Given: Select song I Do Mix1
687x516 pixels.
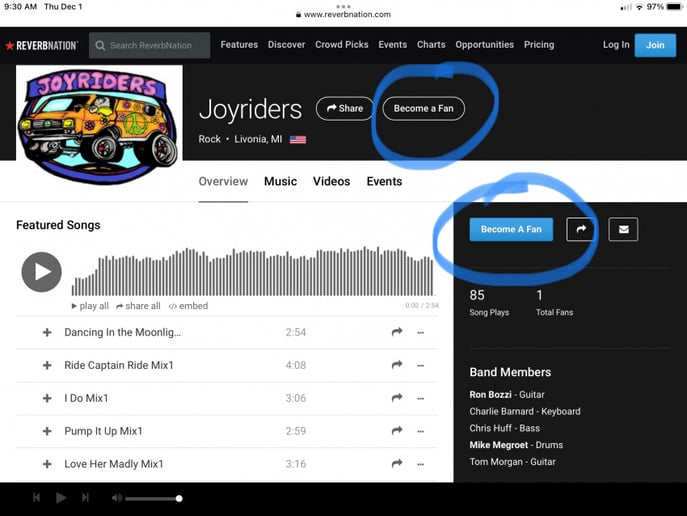Looking at the screenshot, I should click(86, 398).
